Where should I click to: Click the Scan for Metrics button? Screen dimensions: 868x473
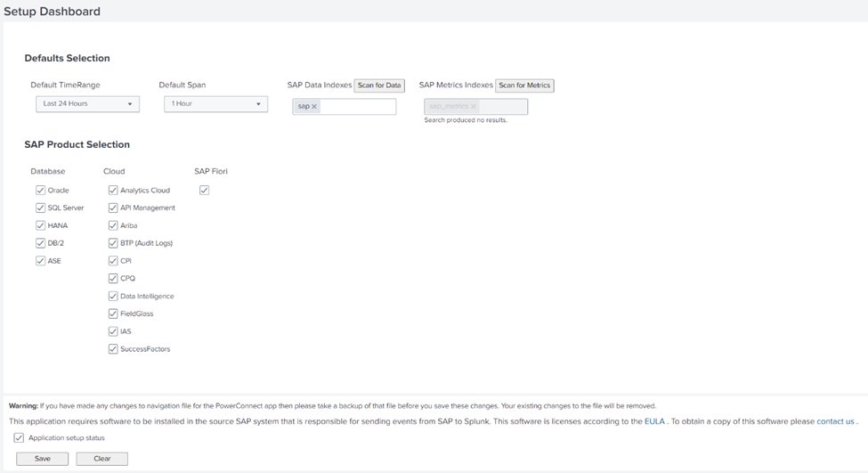point(524,86)
